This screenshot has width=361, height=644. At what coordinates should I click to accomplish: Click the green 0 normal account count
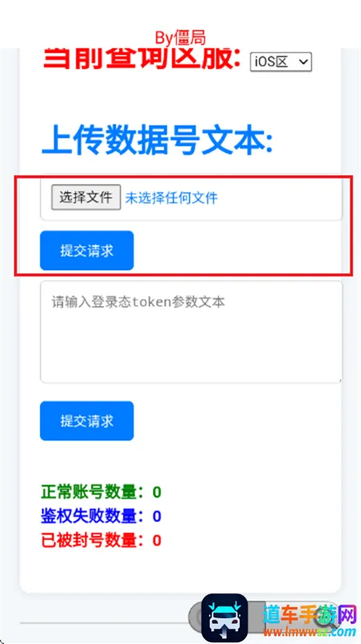pyautogui.click(x=157, y=492)
